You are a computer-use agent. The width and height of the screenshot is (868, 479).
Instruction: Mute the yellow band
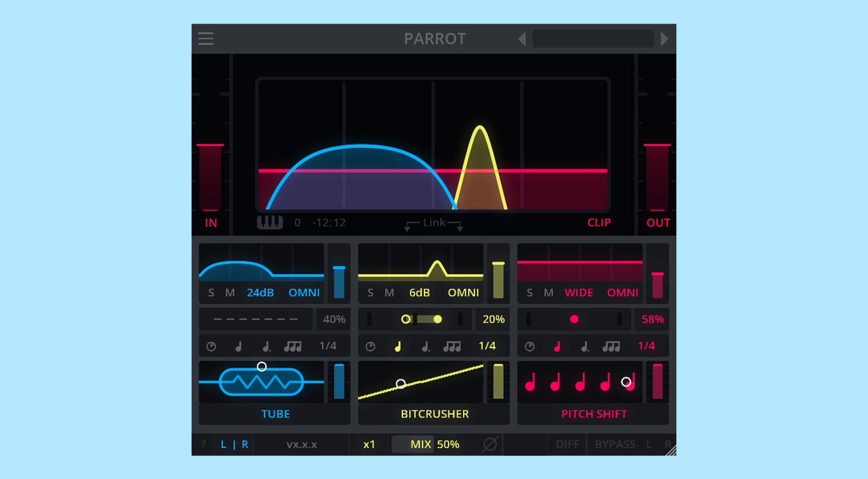[x=389, y=292]
